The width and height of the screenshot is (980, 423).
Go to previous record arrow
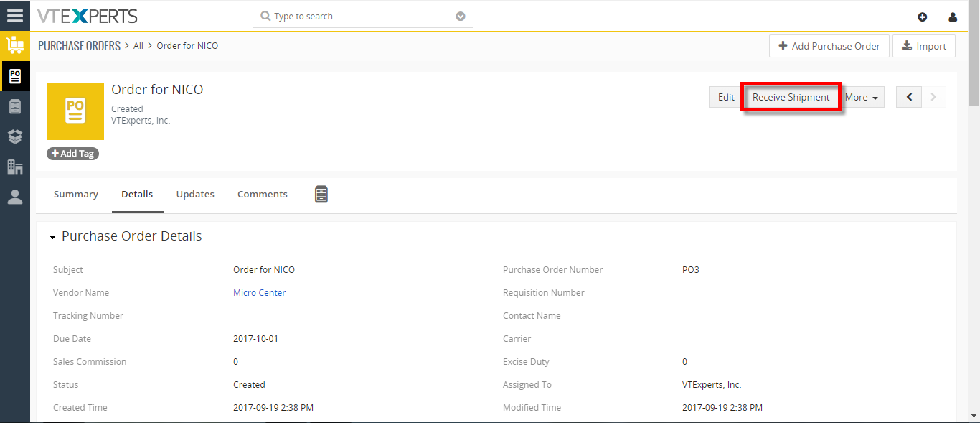point(909,97)
